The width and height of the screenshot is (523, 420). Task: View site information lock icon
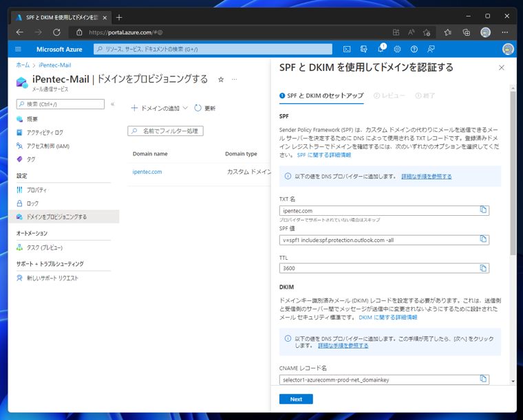click(79, 32)
